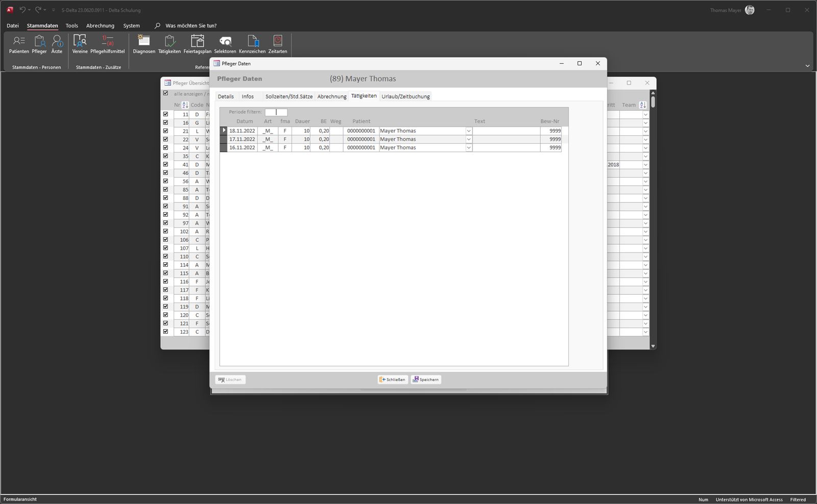The width and height of the screenshot is (817, 504).
Task: Toggle the 'alle anzeigen' checkbox
Action: pos(165,93)
